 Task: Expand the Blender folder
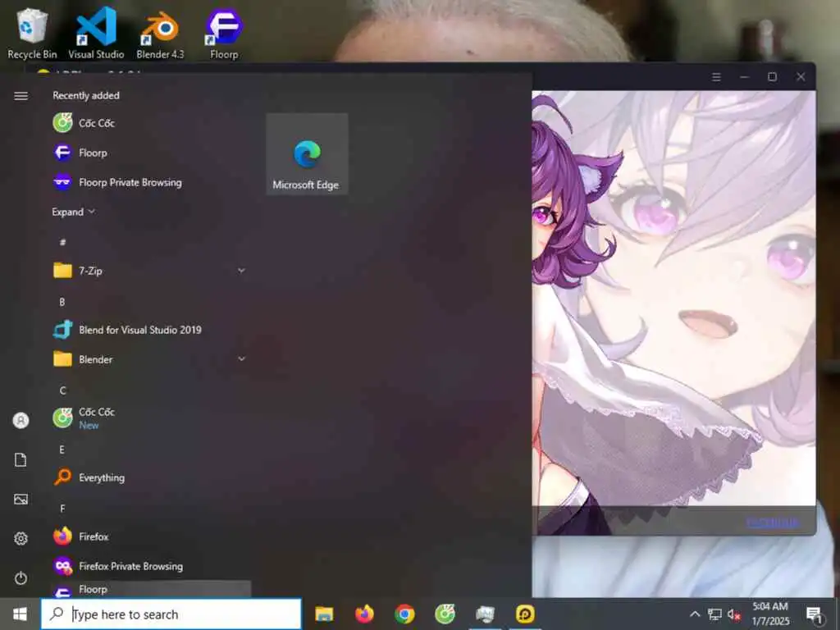pos(150,359)
